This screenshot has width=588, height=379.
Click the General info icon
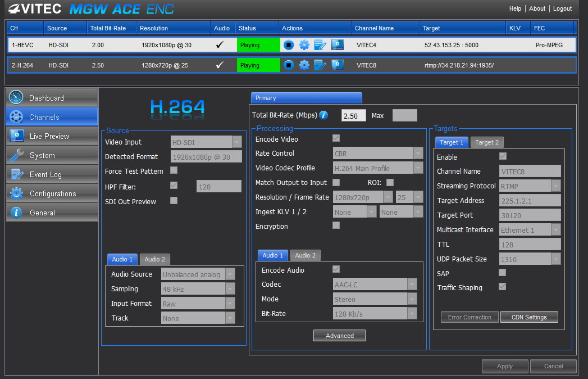coord(16,213)
